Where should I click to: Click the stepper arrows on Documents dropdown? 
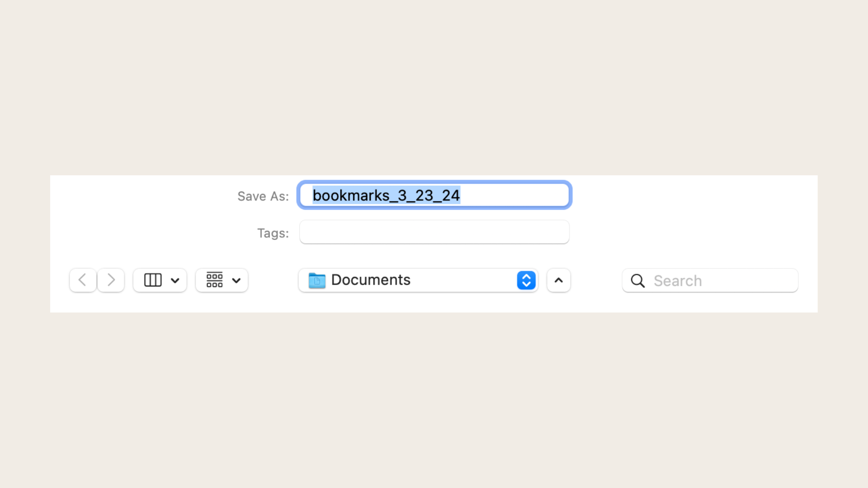[x=526, y=280]
